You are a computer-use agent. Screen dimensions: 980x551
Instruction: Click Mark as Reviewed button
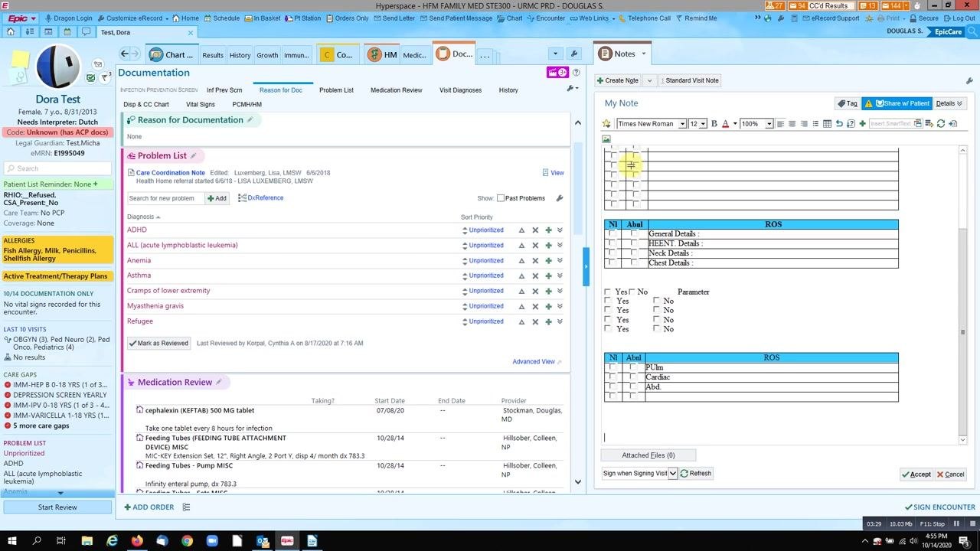pos(158,343)
